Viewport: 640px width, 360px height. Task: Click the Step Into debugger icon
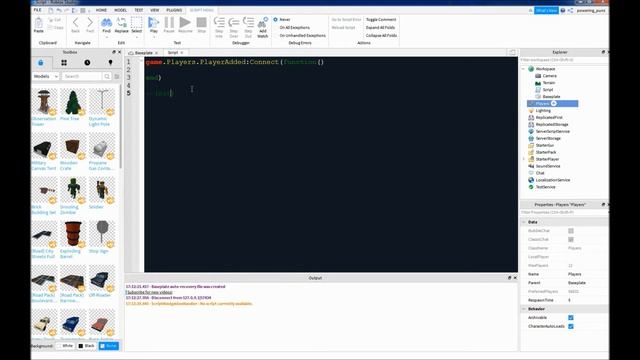[x=219, y=22]
